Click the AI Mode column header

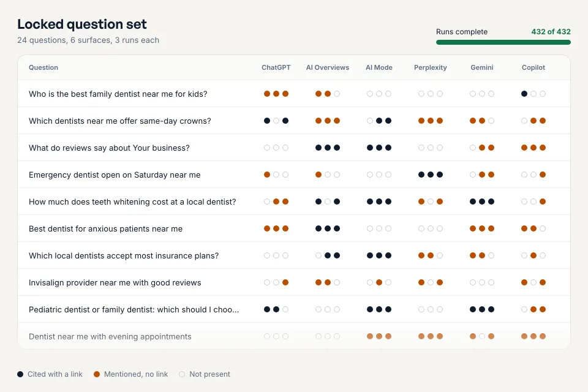[379, 67]
